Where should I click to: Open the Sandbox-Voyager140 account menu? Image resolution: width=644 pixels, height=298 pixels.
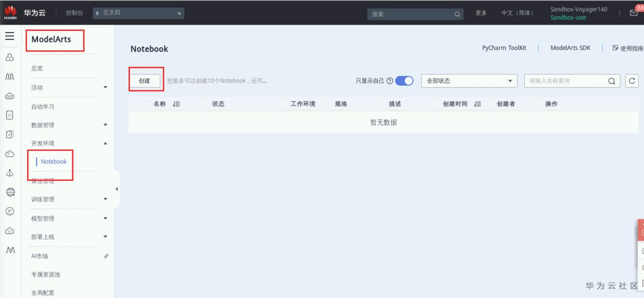(x=579, y=9)
